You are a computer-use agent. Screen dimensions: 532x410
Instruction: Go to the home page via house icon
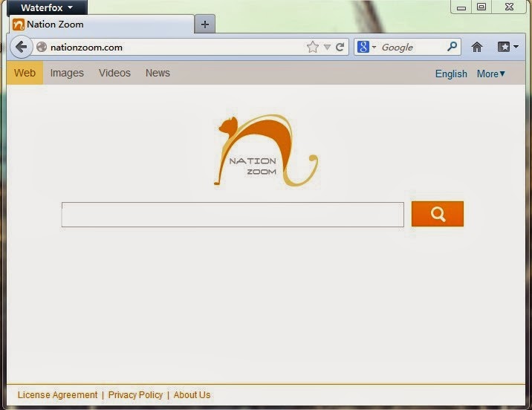point(477,47)
